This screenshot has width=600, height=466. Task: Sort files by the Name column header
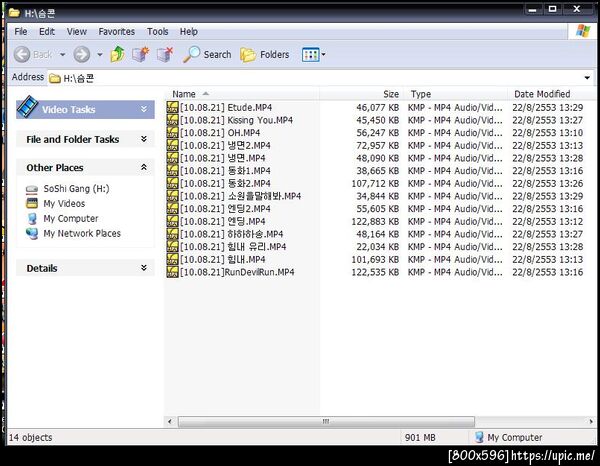pos(242,94)
